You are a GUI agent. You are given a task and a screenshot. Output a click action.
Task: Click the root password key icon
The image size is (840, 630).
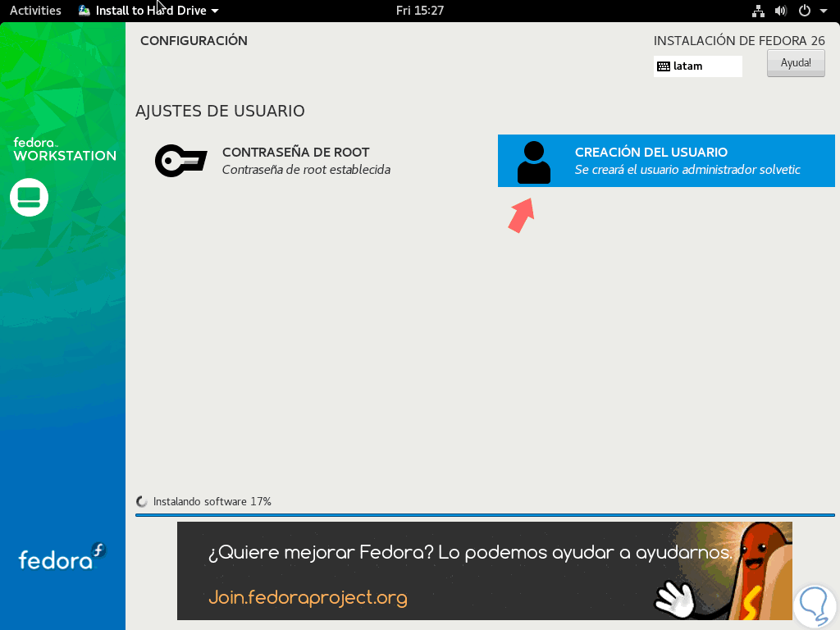(x=180, y=161)
